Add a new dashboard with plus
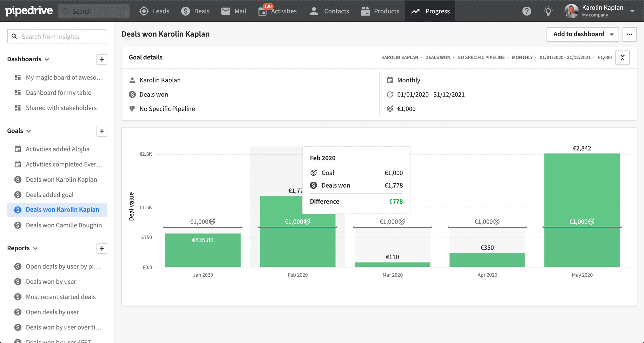The height and width of the screenshot is (343, 644). (x=102, y=59)
